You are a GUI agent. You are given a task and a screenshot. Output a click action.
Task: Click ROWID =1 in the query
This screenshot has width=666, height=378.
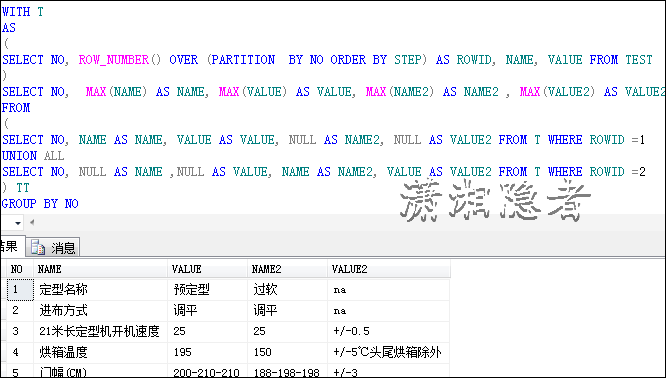click(618, 140)
